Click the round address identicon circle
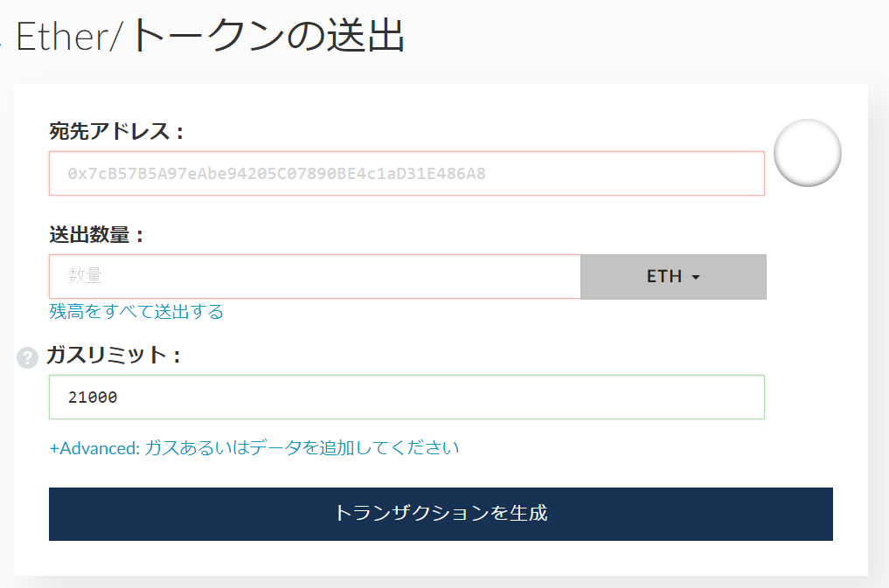Image resolution: width=889 pixels, height=588 pixels. 807,153
